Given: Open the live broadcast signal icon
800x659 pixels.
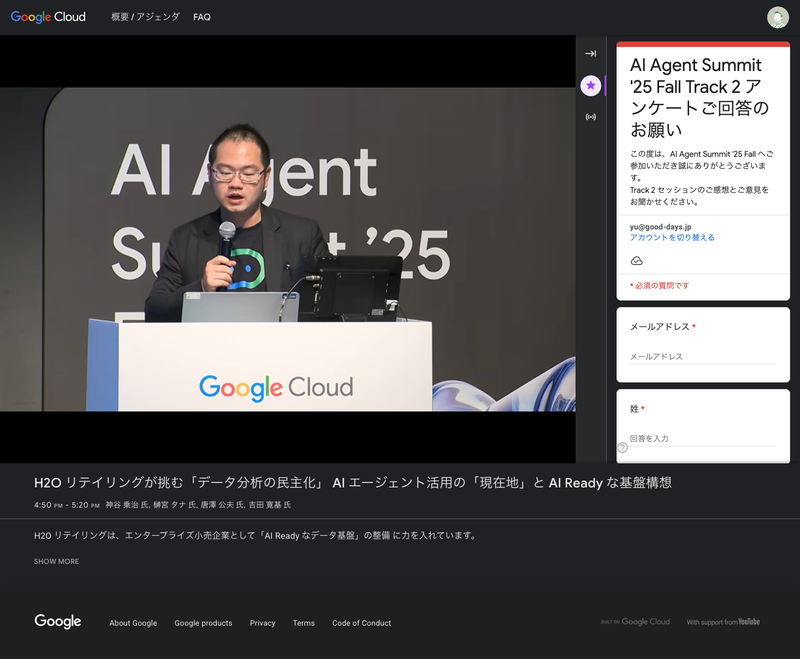Looking at the screenshot, I should pos(590,117).
